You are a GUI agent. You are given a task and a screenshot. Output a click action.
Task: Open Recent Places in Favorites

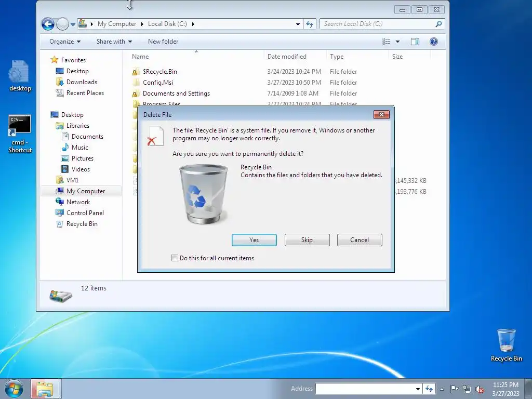85,92
